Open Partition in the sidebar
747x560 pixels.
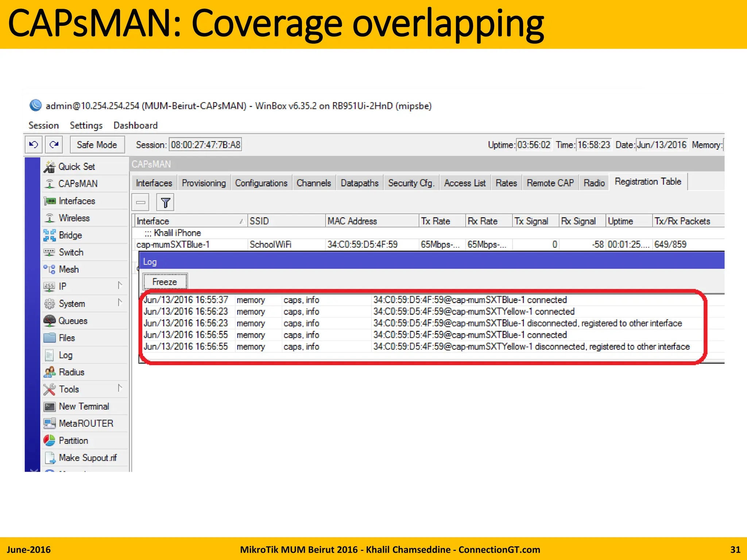pyautogui.click(x=73, y=440)
